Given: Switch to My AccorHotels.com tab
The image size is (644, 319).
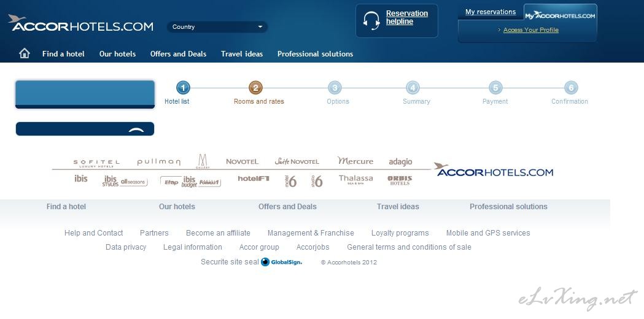Looking at the screenshot, I should (561, 14).
